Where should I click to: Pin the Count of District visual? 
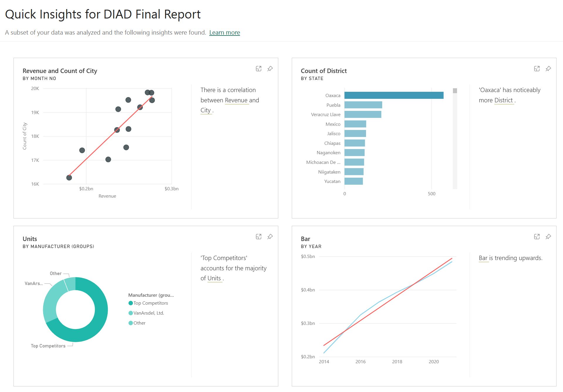pos(548,69)
